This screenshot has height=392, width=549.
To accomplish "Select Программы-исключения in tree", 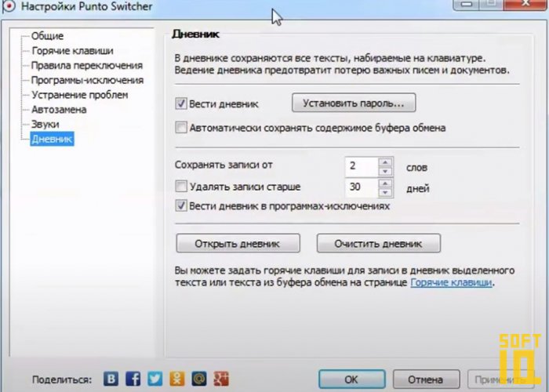I will pos(88,80).
